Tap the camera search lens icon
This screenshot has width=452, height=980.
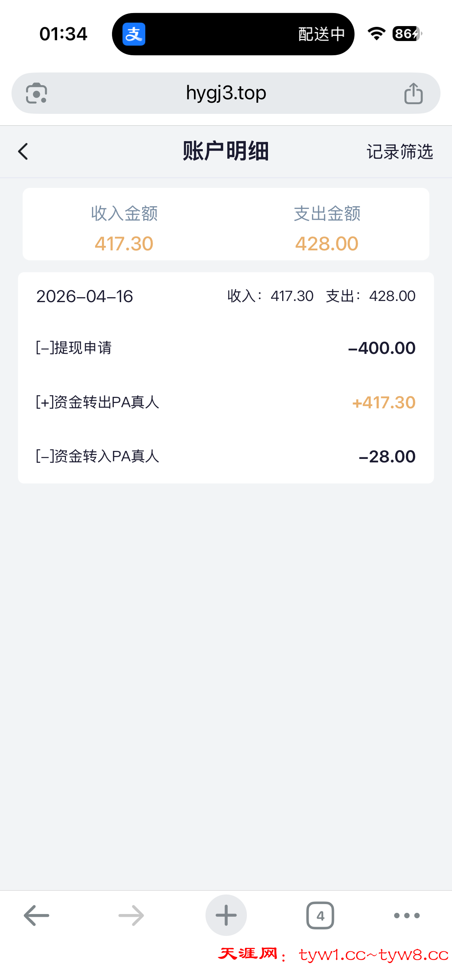[x=36, y=93]
